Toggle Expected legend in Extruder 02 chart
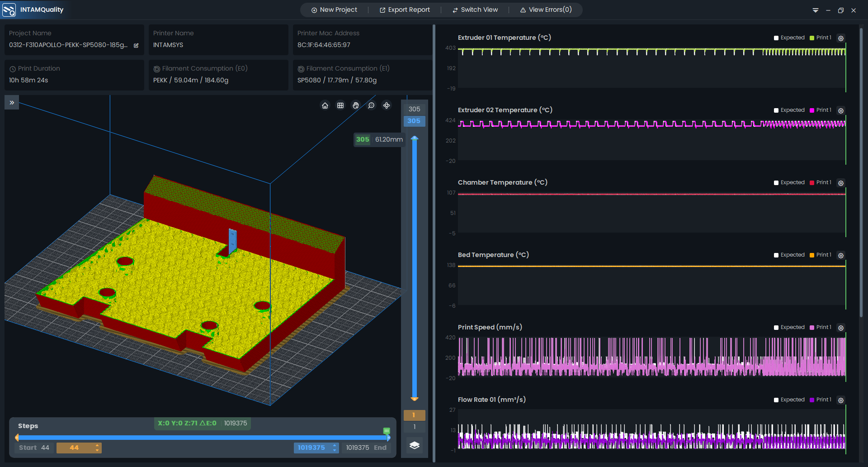The width and height of the screenshot is (868, 467). point(789,110)
